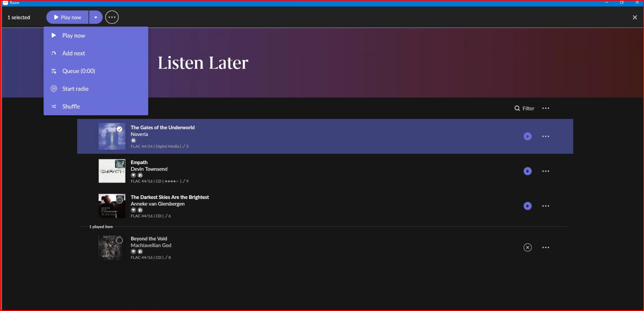Open more options for Beyond the Void

(545, 247)
